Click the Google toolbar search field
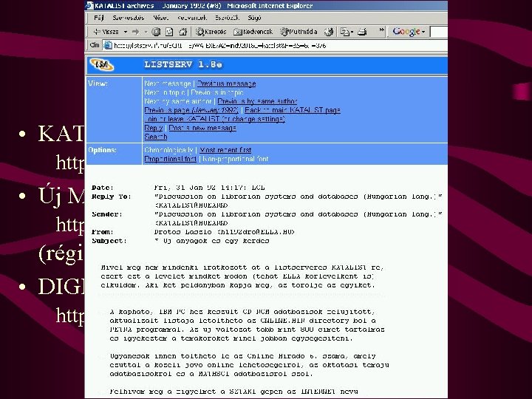 click(439, 32)
